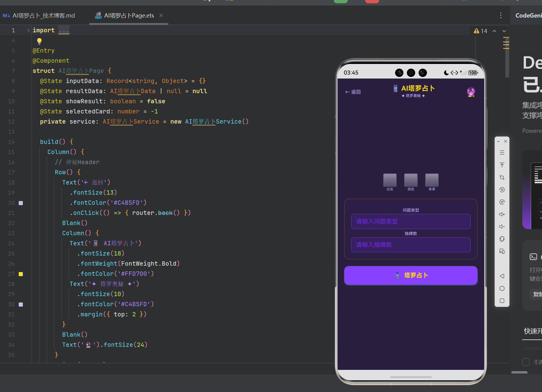Viewport: 542px width, 392px height.
Task: Open the editor tabs three-dot options menu
Action: (x=501, y=15)
